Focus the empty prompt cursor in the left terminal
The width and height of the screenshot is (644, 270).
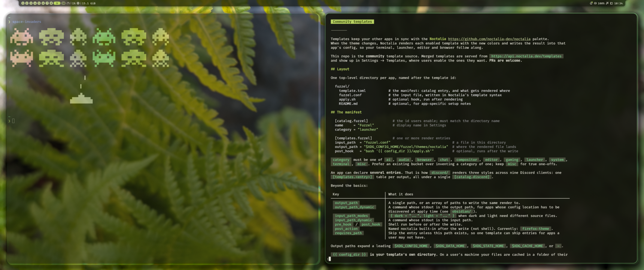pyautogui.click(x=13, y=121)
